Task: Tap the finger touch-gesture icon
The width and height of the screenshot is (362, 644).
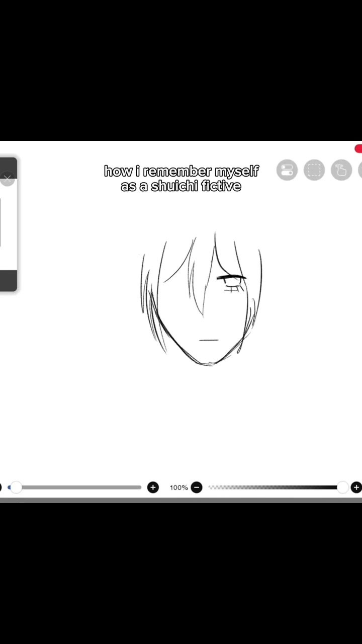Action: (341, 170)
